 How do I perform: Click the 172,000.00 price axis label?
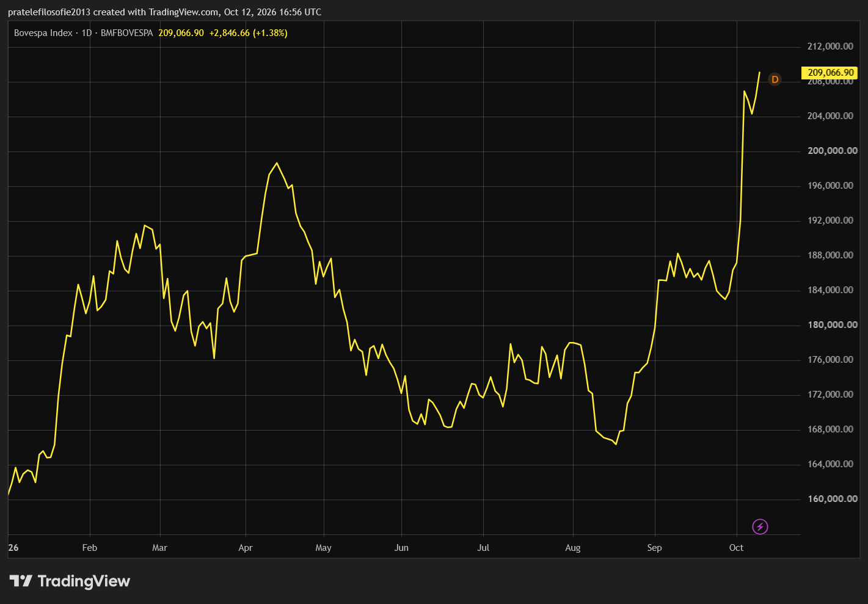[x=830, y=395]
